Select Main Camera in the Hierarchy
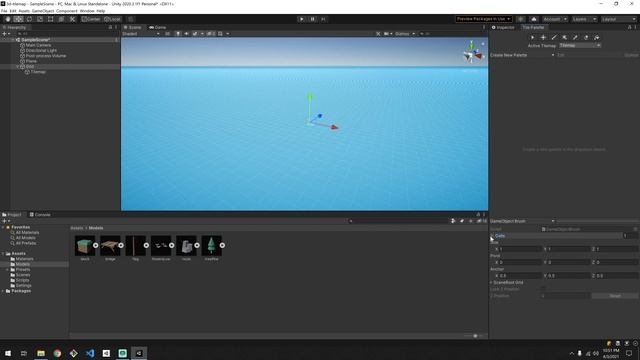 pyautogui.click(x=38, y=45)
